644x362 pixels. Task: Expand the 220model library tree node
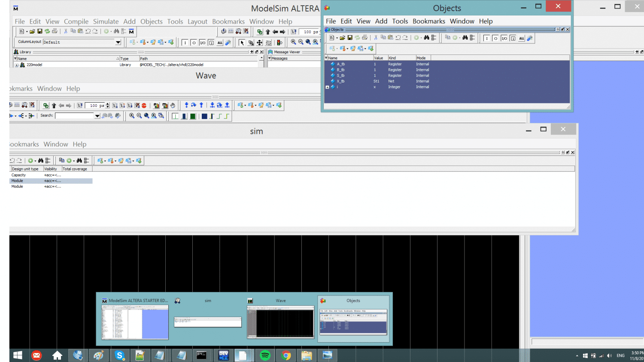pos(16,65)
